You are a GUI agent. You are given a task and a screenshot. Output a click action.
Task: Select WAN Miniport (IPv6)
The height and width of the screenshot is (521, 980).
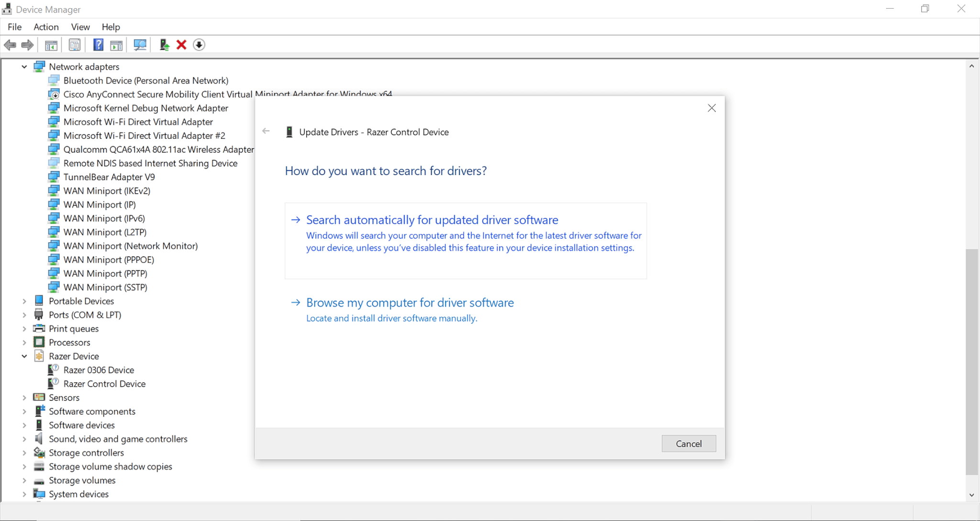click(104, 218)
